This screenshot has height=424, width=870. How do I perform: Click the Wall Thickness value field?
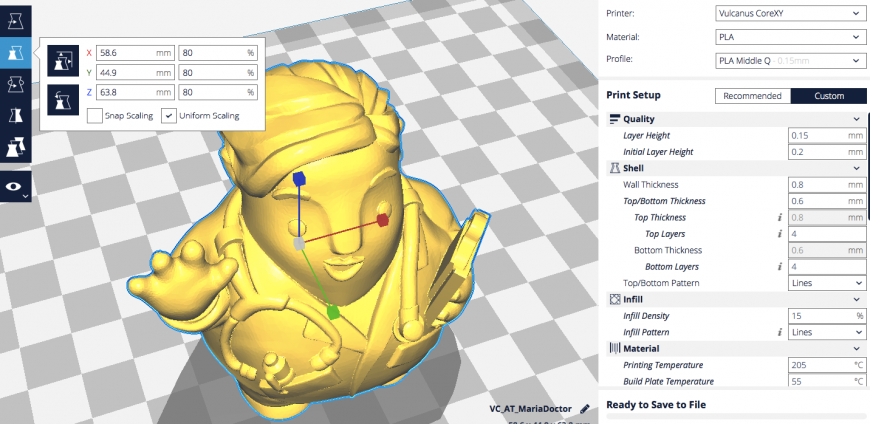coord(827,185)
